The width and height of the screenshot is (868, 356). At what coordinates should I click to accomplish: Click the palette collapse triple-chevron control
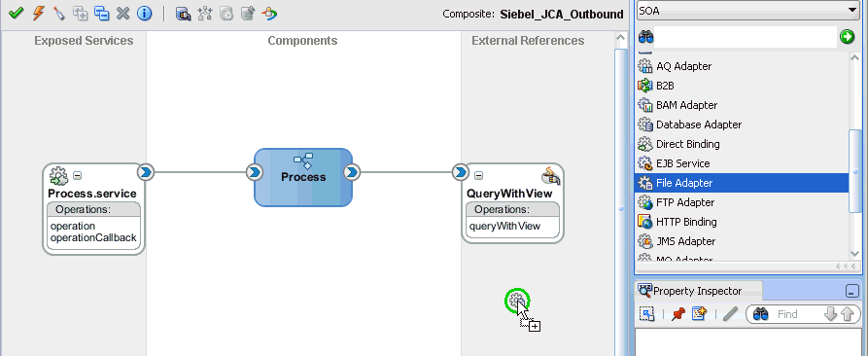(x=846, y=267)
